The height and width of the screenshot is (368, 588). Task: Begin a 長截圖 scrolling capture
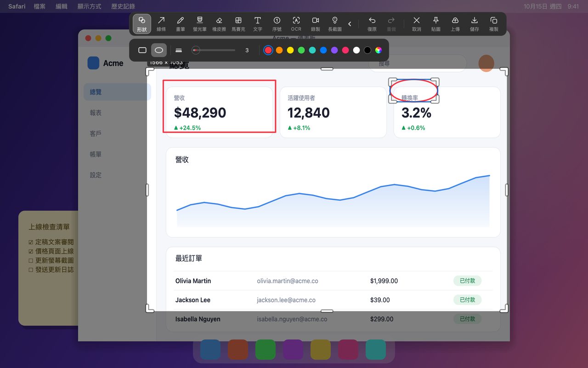coord(335,24)
